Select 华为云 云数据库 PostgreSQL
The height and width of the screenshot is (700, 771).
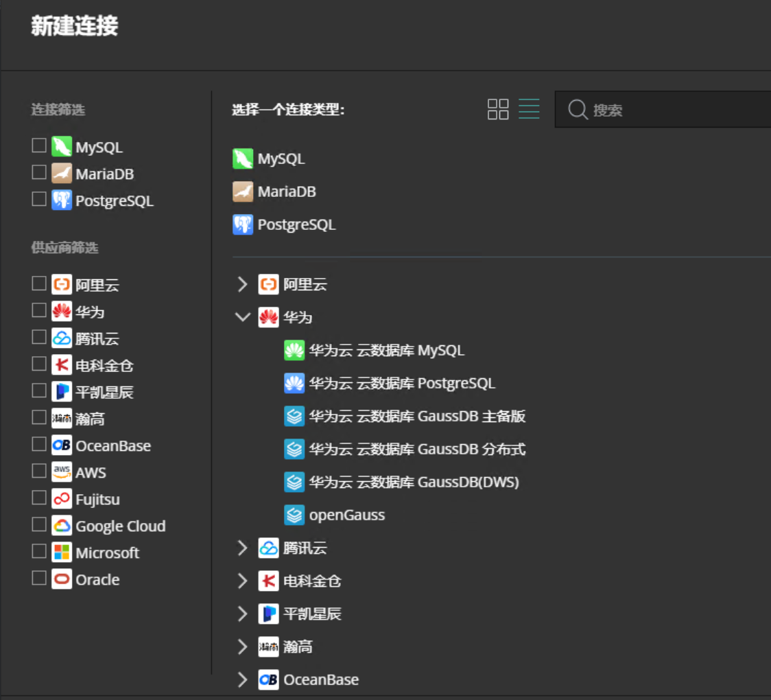[402, 383]
